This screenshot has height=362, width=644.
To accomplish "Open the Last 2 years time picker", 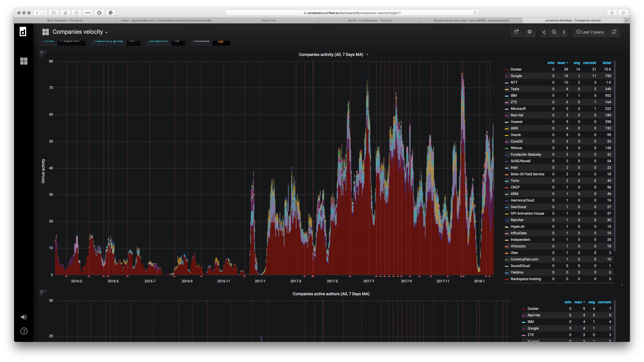I will pyautogui.click(x=590, y=32).
